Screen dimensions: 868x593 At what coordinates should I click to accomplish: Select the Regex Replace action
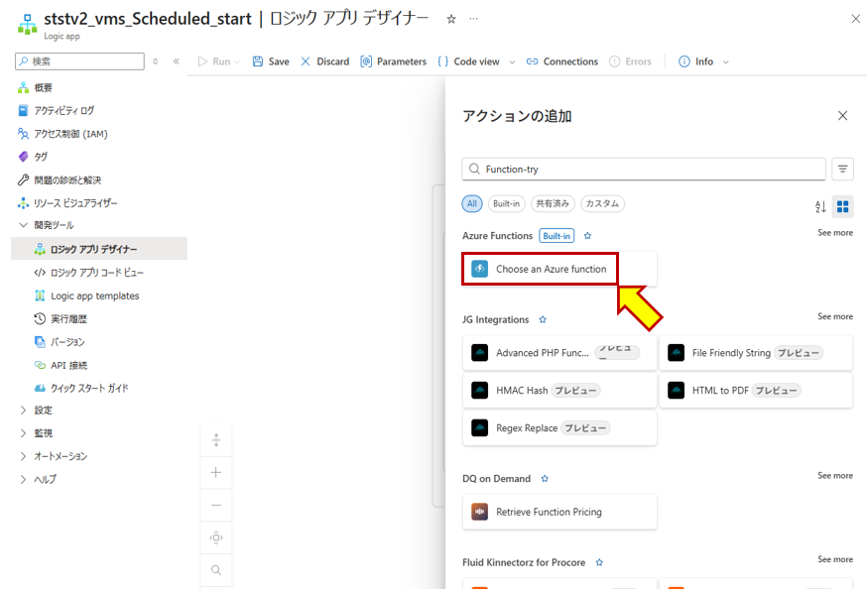(x=559, y=427)
